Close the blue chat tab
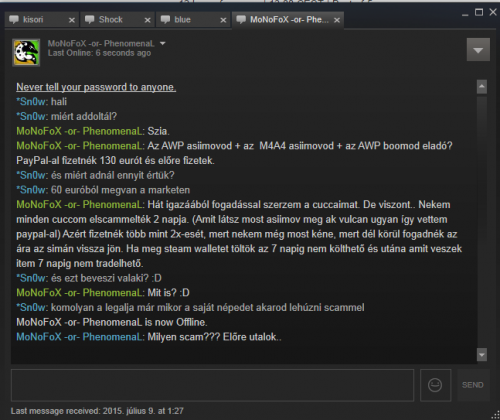This screenshot has height=420, width=500. [223, 20]
